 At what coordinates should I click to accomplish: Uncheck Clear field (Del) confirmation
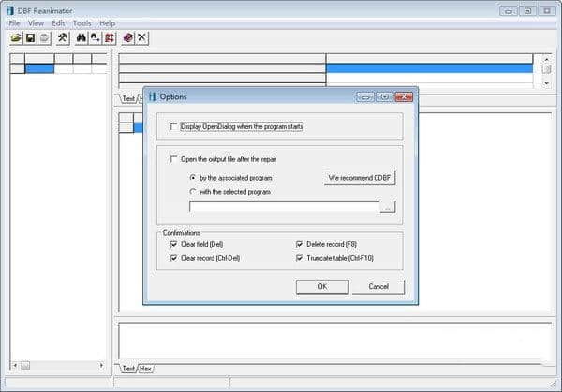tap(174, 244)
